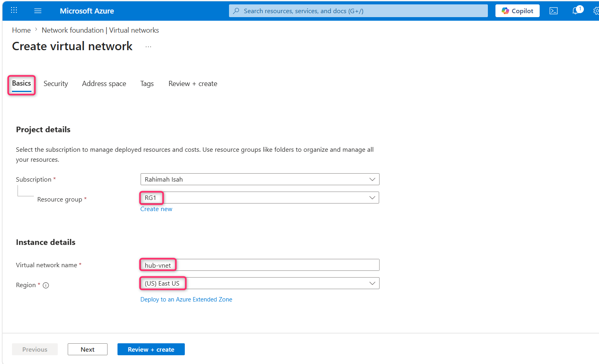Click the Project details heading

click(x=43, y=129)
